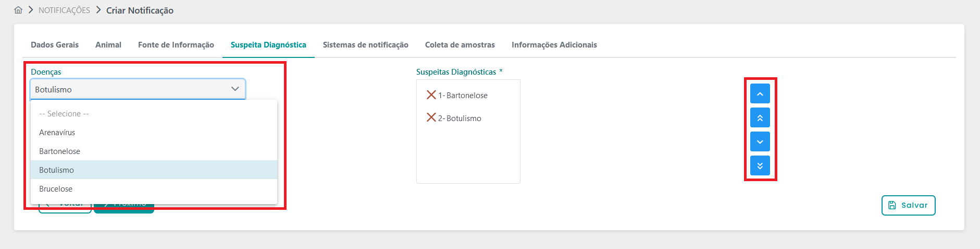Screen dimensions: 980x249
Task: Select the highlighted Botulismo option
Action: tap(57, 170)
